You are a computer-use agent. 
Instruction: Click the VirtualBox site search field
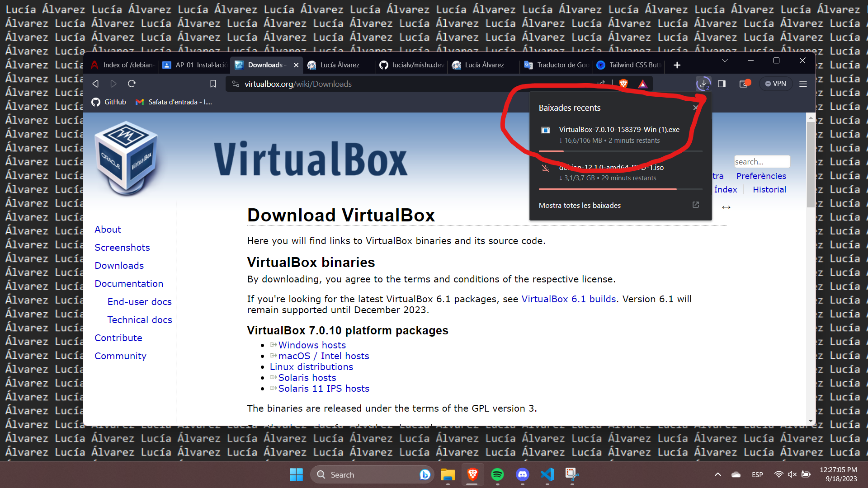point(761,162)
